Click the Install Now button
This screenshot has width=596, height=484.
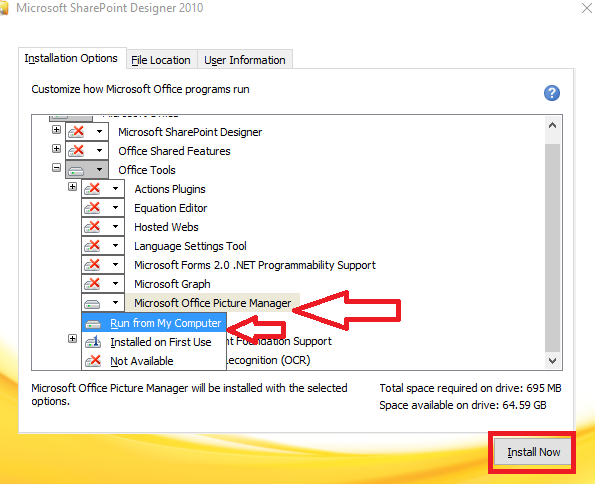(x=533, y=452)
